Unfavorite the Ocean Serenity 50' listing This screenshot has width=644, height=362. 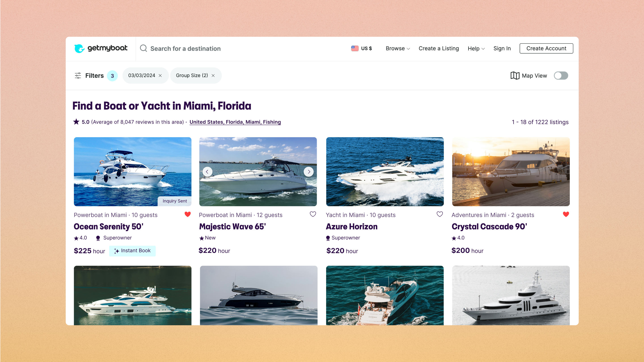pos(188,214)
